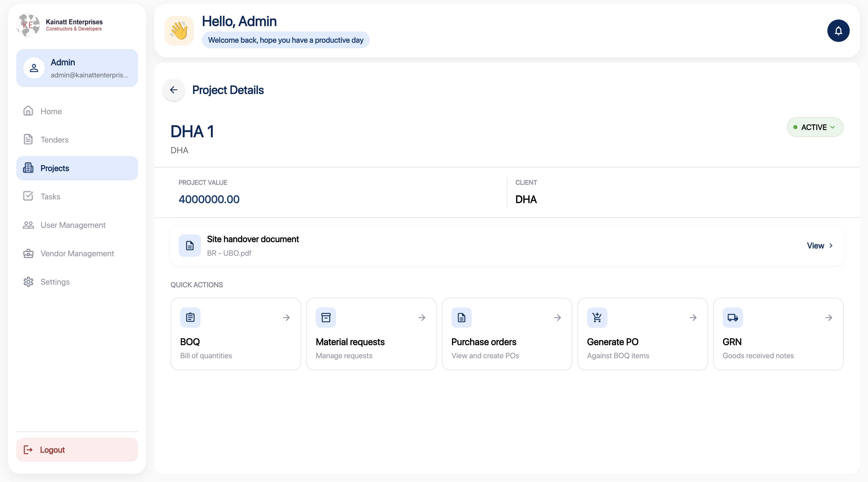This screenshot has height=482, width=868.
Task: Open the GRN Goods received notes card
Action: pyautogui.click(x=778, y=334)
